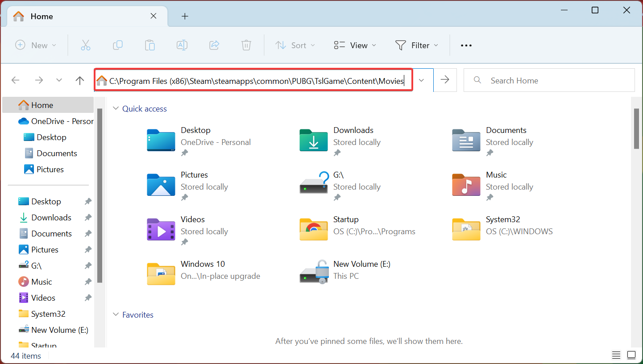Image resolution: width=643 pixels, height=364 pixels.
Task: Click the Paste clipboard icon
Action: (150, 45)
